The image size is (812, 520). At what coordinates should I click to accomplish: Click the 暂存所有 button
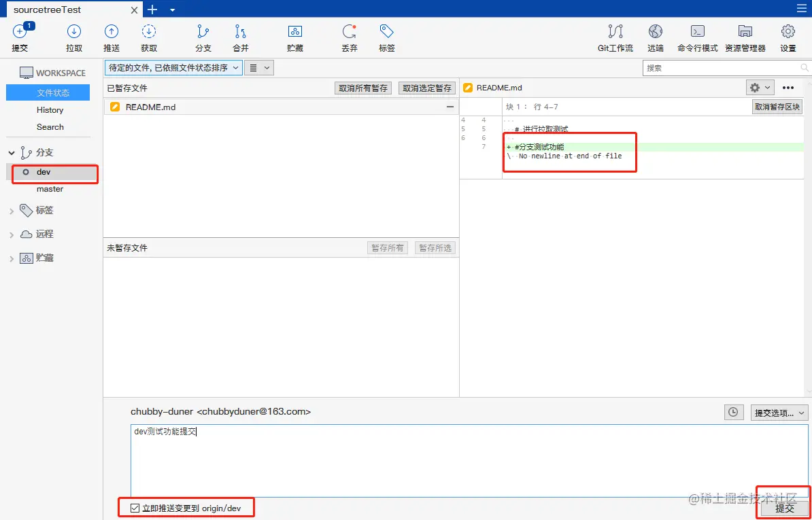pos(388,248)
